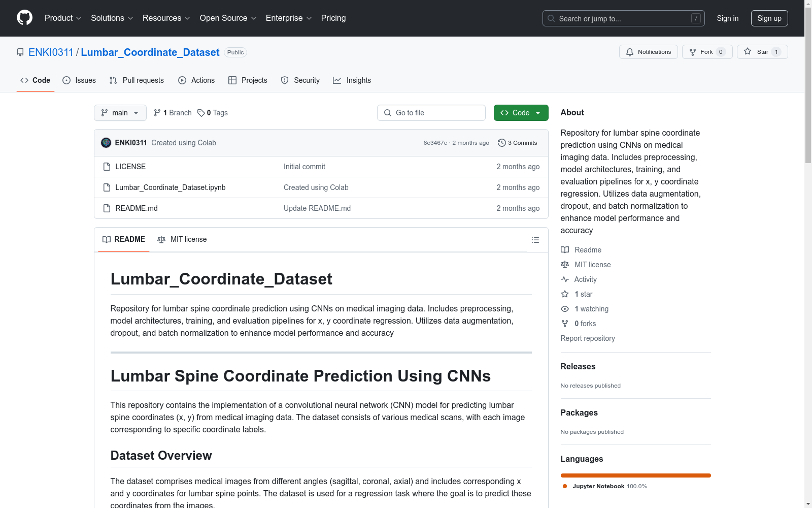This screenshot has width=812, height=508.
Task: Click the file icon next to README.md
Action: point(107,208)
